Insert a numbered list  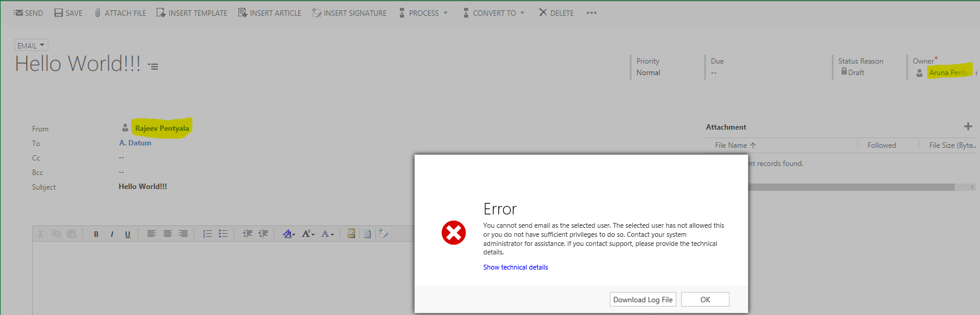click(207, 234)
